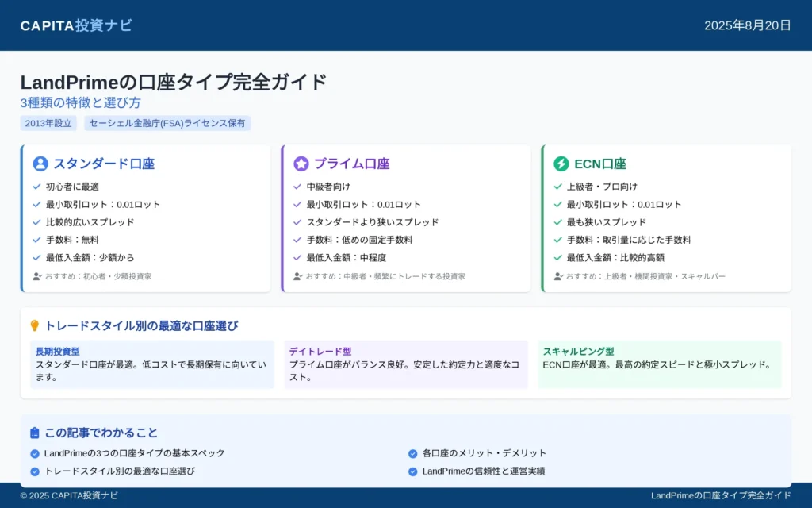This screenshot has height=508, width=812.
Task: Click the text おすすめ：中級者・頻繁にトレードする投資家
Action: pos(385,277)
